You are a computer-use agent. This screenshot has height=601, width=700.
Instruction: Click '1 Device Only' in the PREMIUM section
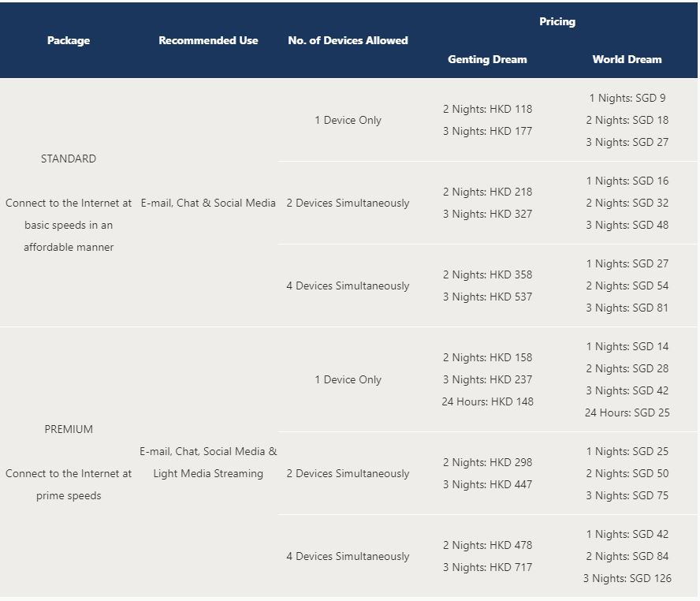pyautogui.click(x=348, y=379)
